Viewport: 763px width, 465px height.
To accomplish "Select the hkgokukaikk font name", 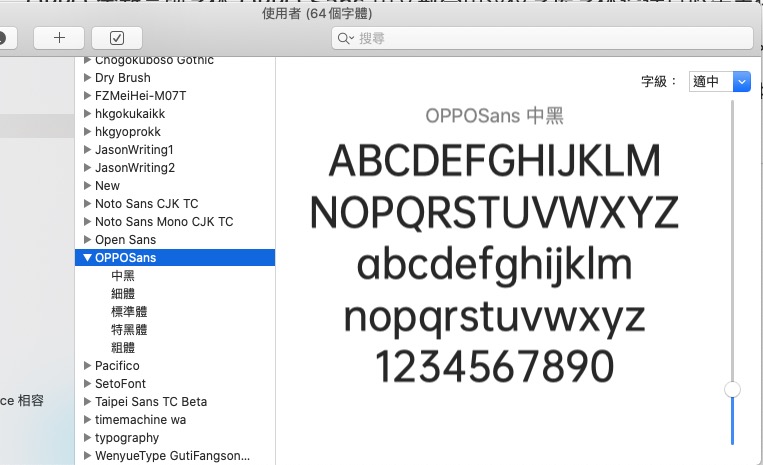I will click(x=130, y=114).
